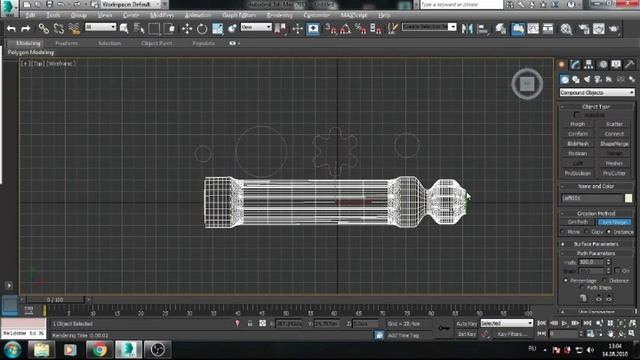Switch to the Display command panel
640x360 pixels.
[616, 64]
